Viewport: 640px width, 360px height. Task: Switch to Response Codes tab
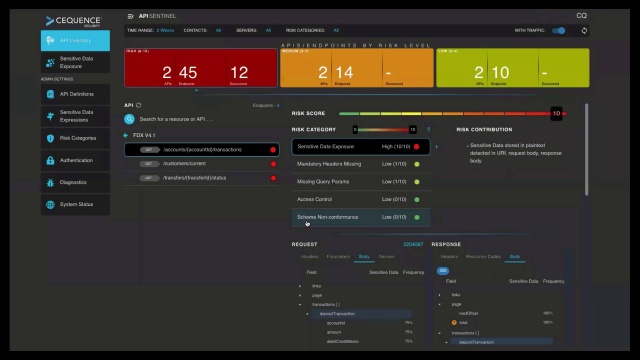tap(483, 257)
